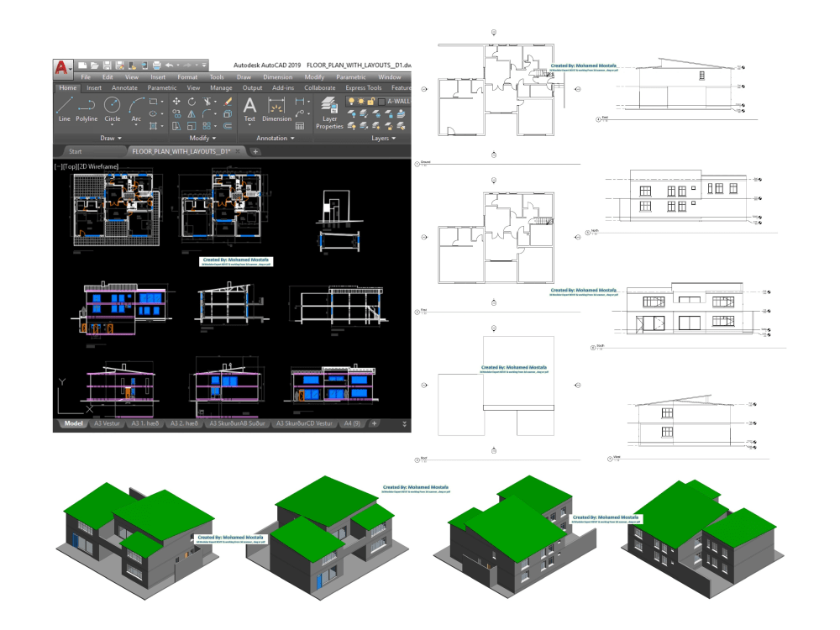This screenshot has height=630, width=840.
Task: Expand the Draw panel
Action: pyautogui.click(x=111, y=139)
